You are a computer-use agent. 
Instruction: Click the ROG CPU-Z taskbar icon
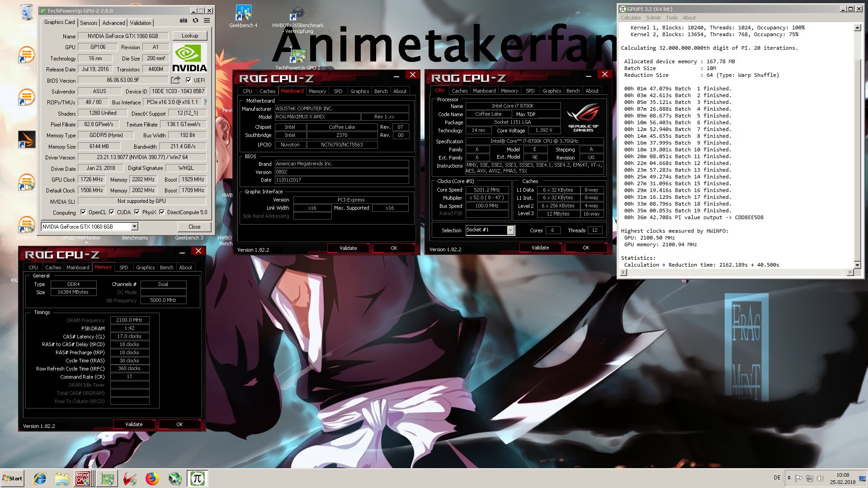(x=83, y=479)
